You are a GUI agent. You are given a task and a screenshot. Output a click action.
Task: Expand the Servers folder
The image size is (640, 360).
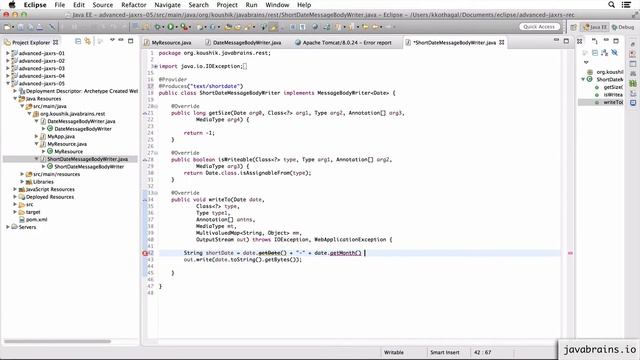(7, 227)
